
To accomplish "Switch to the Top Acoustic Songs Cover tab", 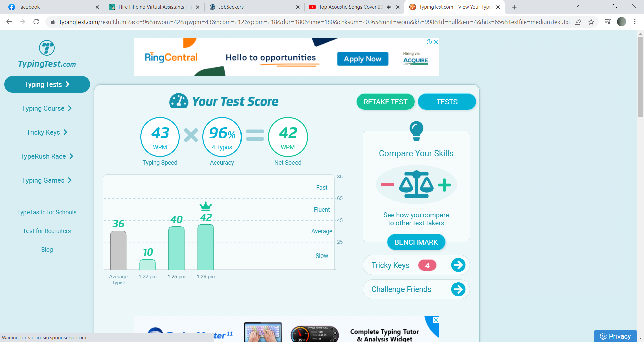I will [354, 7].
